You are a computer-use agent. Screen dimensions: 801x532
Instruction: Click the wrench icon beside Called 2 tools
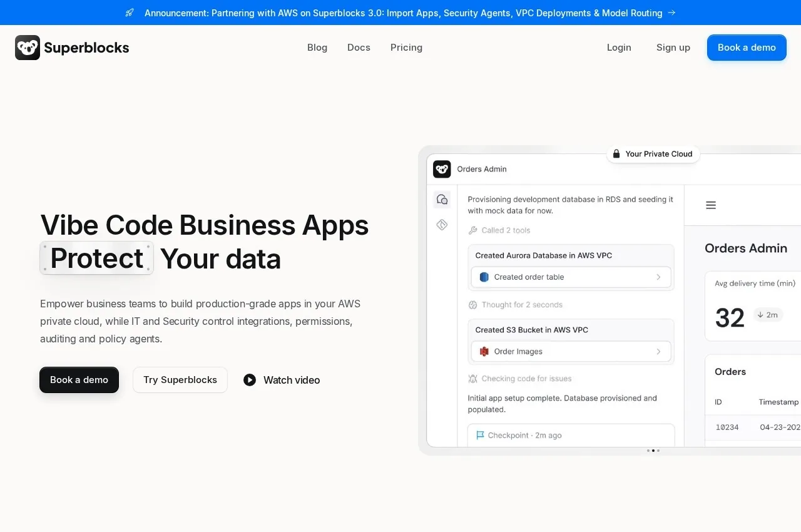[473, 230]
